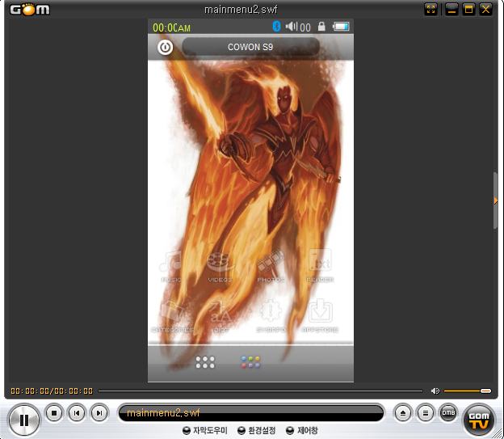Viewport: 504px width, 439px height.
Task: Open Dict dictionary icon in COWON menu
Action: click(220, 316)
